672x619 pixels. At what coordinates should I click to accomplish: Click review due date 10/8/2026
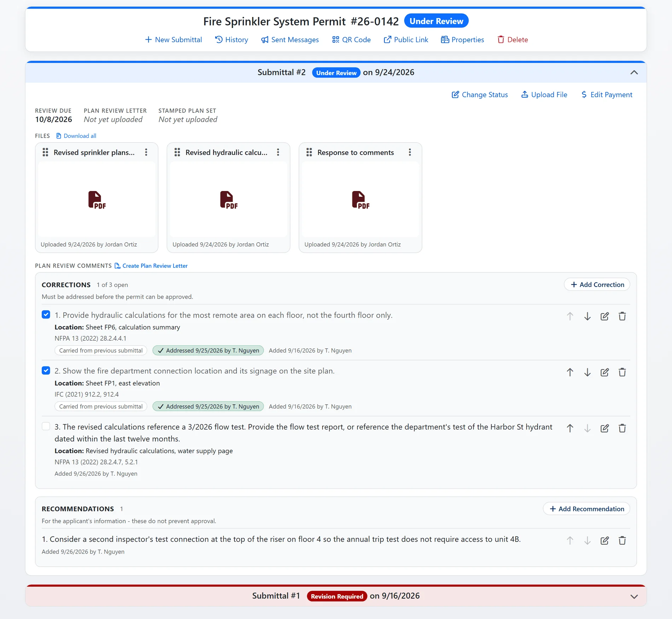point(53,120)
